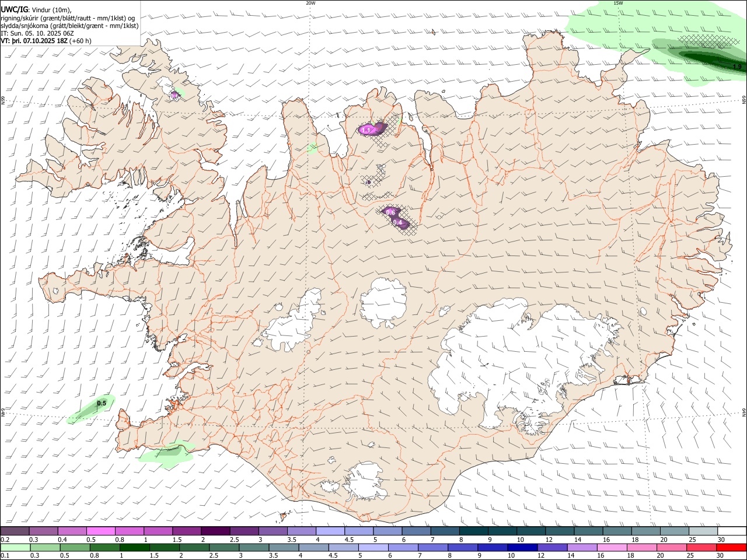Click the purple snow patch labeled 1.1
This screenshot has height=560, width=747.
point(371,129)
